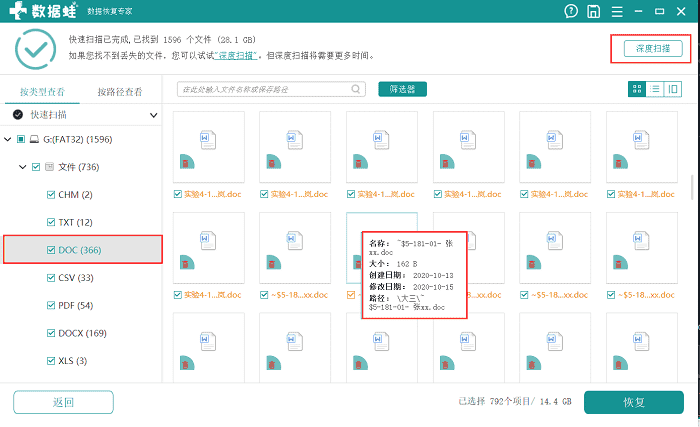Click the 数据蛙 logo icon

click(18, 11)
